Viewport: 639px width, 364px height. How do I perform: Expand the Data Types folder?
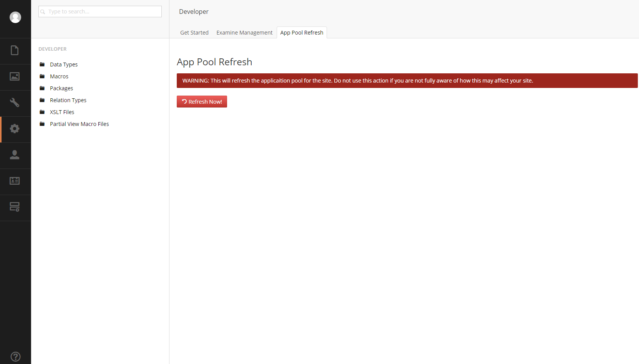coord(64,65)
